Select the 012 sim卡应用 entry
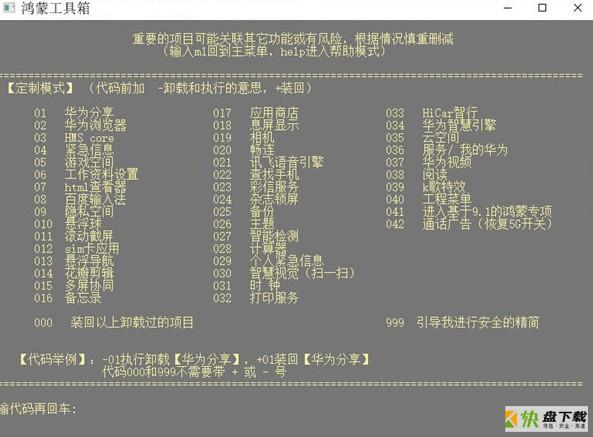593x437 pixels. pyautogui.click(x=77, y=249)
